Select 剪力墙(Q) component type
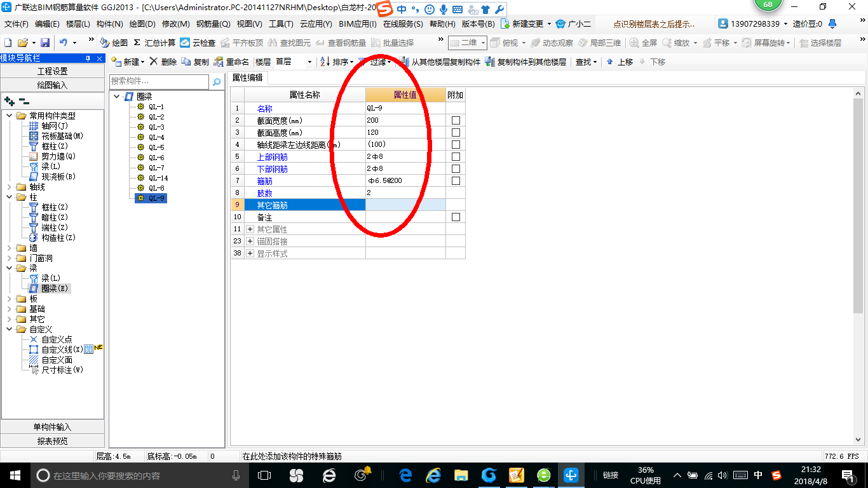 pyautogui.click(x=52, y=156)
